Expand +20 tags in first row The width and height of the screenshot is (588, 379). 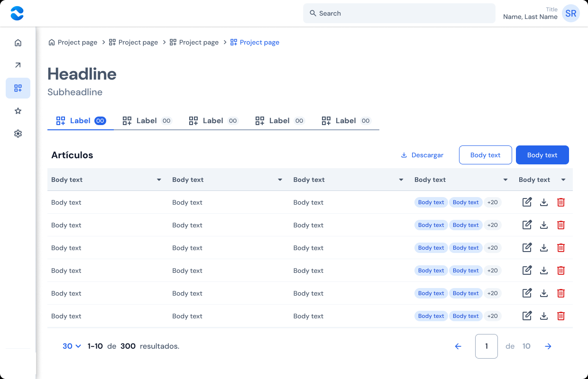click(x=493, y=202)
